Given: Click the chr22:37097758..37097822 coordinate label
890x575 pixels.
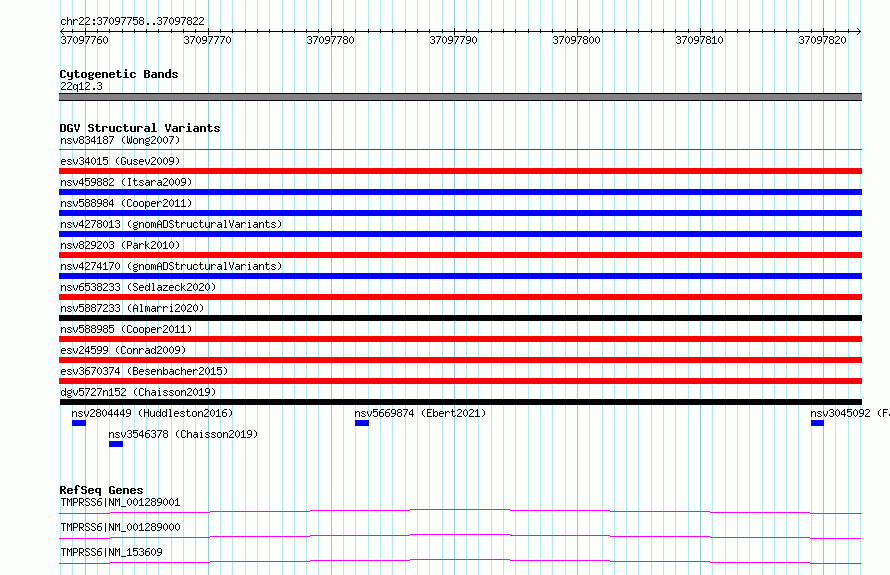Looking at the screenshot, I should (132, 21).
